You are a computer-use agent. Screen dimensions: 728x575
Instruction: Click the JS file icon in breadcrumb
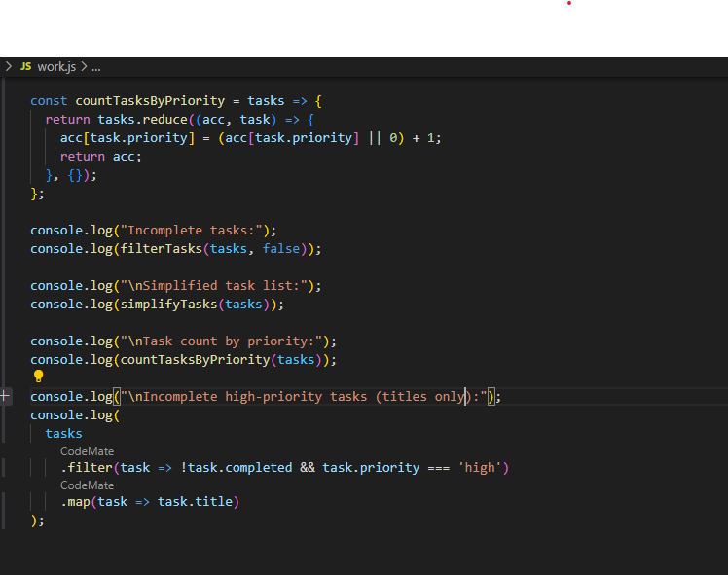click(26, 66)
